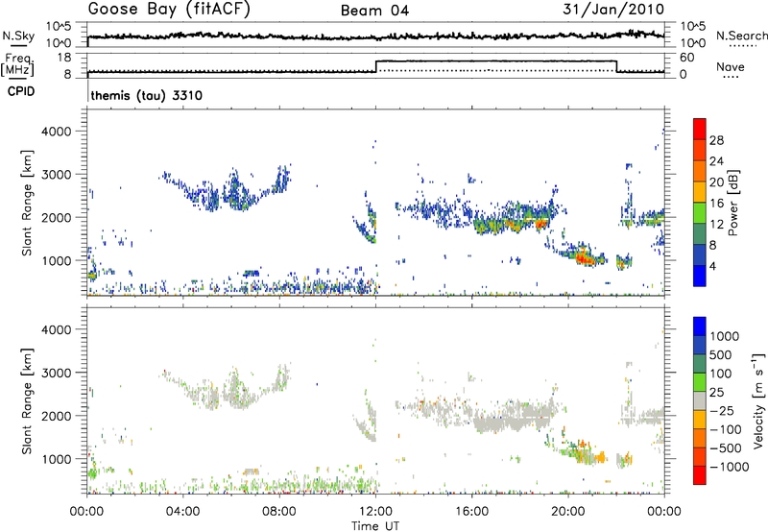768x532 pixels.
Task: Pick the red bottom velocity color segment
Action: 700,475
